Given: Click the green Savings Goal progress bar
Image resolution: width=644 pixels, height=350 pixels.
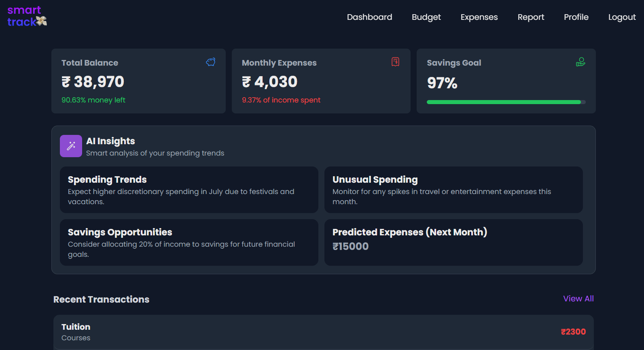Looking at the screenshot, I should tap(504, 102).
